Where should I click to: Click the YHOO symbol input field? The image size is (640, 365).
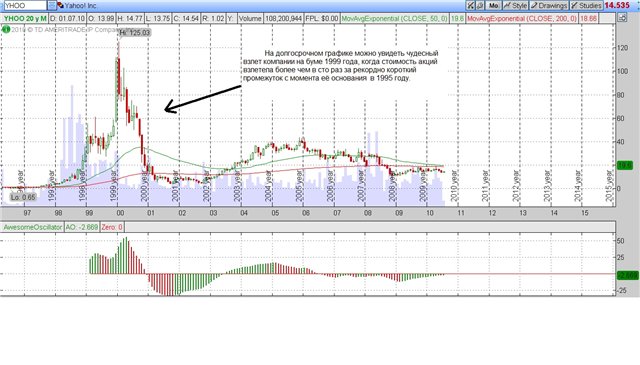24,6
